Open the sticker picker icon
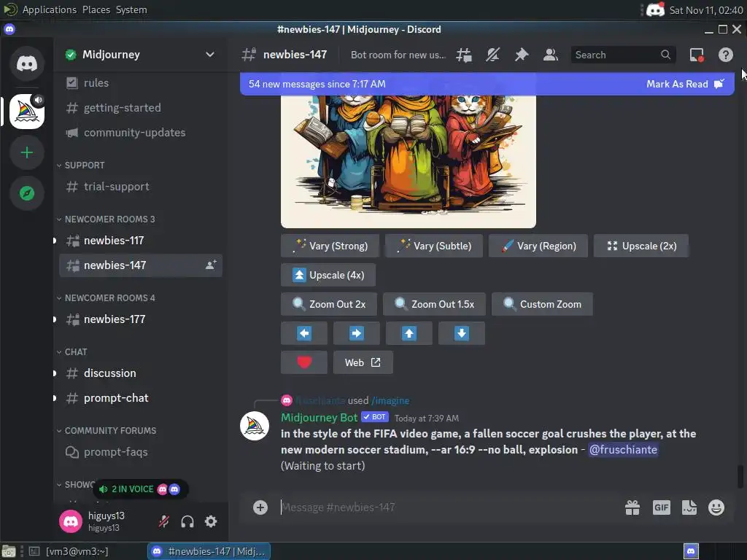This screenshot has height=560, width=747. point(689,507)
